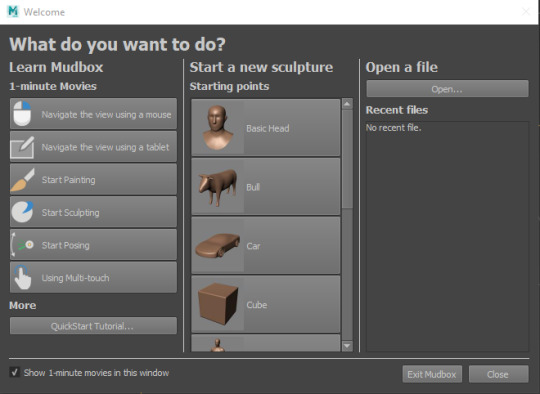Click the paintbrush icon for Start Painting
540x394 pixels.
tap(23, 180)
